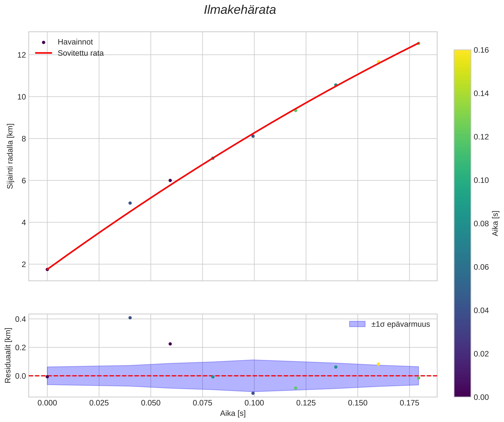The width and height of the screenshot is (504, 422).
Task: Click the 0.08 colorbar tick label
Action: tap(481, 224)
